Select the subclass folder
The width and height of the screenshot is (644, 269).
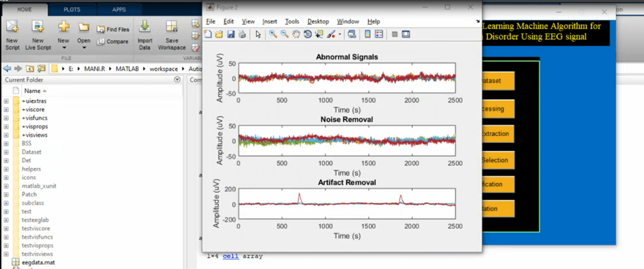coord(33,203)
